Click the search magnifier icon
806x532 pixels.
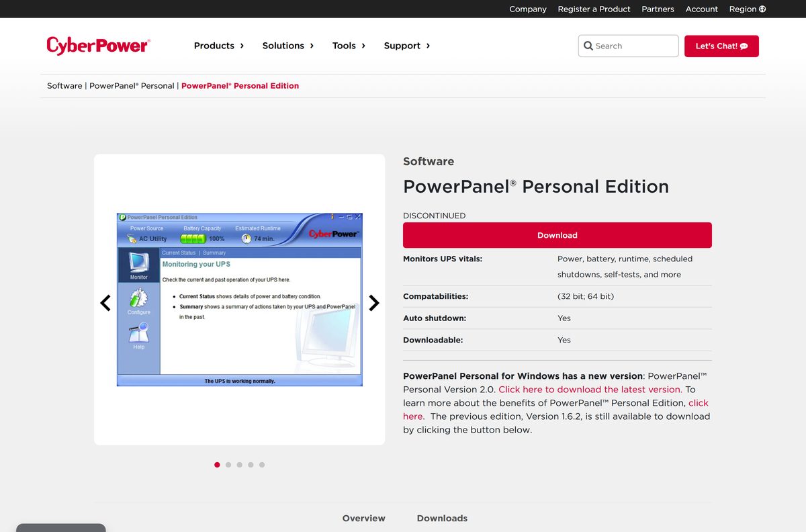click(x=588, y=46)
